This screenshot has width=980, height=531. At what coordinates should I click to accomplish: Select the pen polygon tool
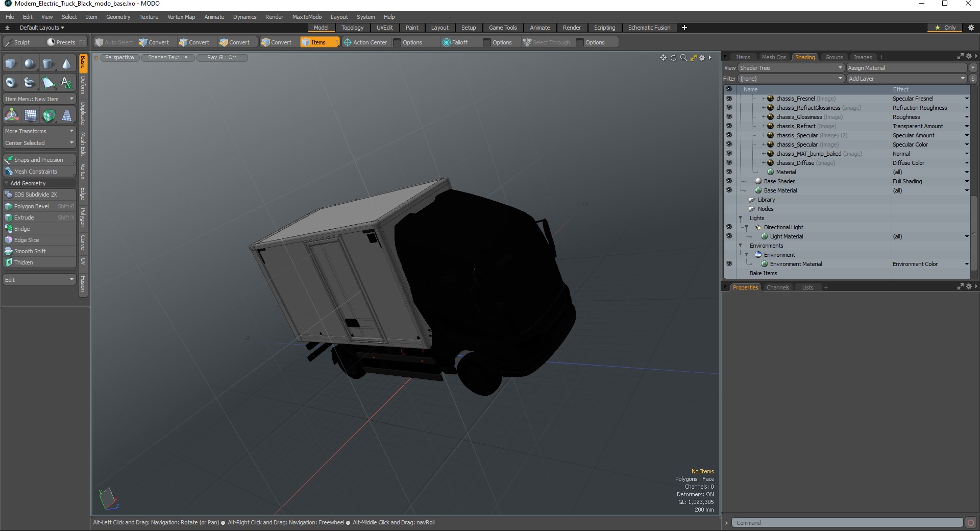tap(48, 82)
